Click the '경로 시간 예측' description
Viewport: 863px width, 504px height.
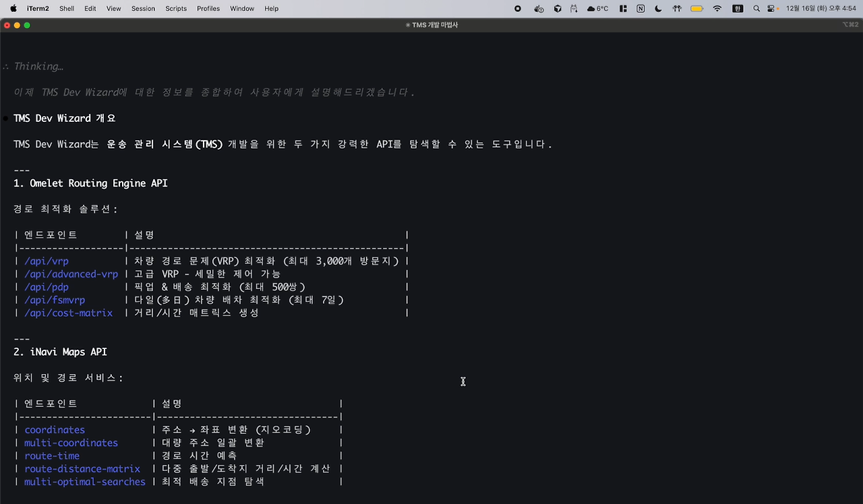(x=199, y=455)
